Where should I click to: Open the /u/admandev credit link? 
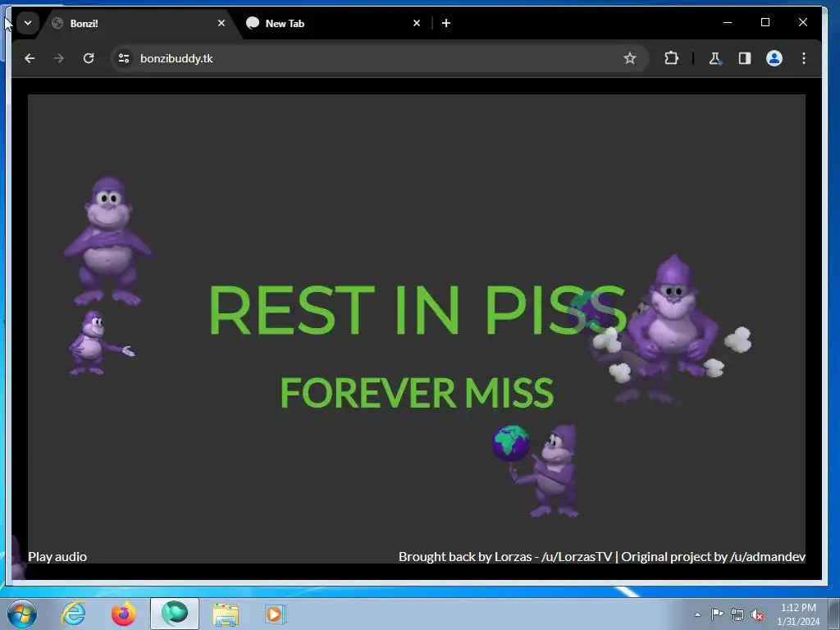pos(767,557)
